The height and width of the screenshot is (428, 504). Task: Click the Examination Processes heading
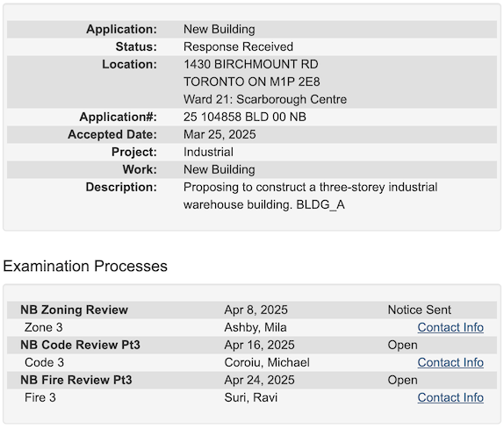pyautogui.click(x=85, y=266)
